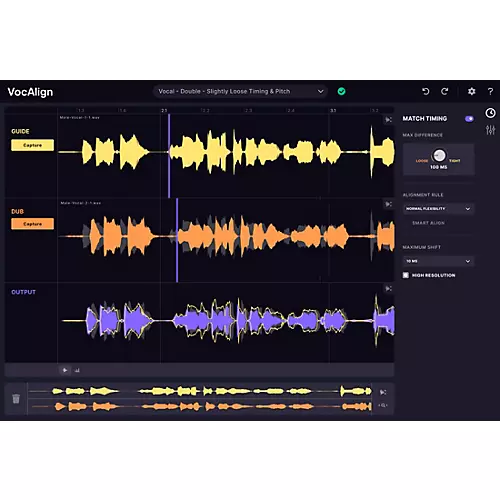Click the DUB track label
Image resolution: width=500 pixels, height=500 pixels.
(x=17, y=212)
